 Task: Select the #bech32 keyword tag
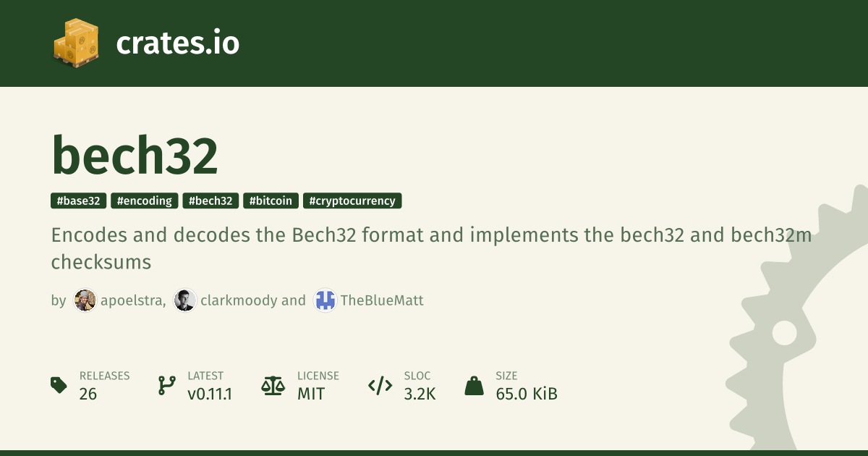(x=210, y=200)
